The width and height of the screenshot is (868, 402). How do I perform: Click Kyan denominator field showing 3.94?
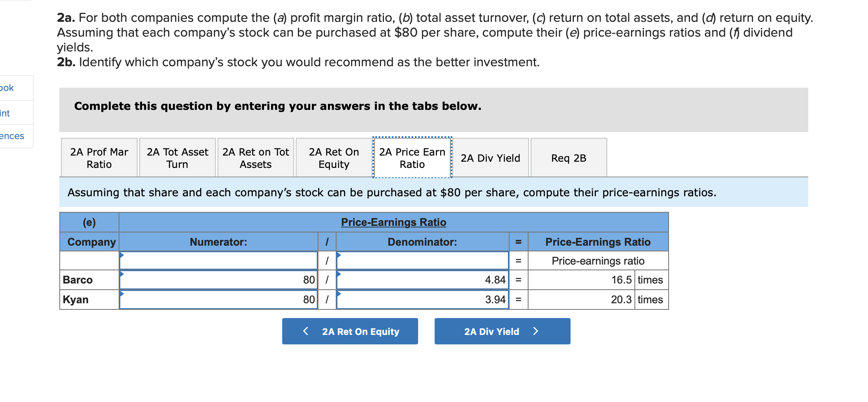pyautogui.click(x=422, y=300)
